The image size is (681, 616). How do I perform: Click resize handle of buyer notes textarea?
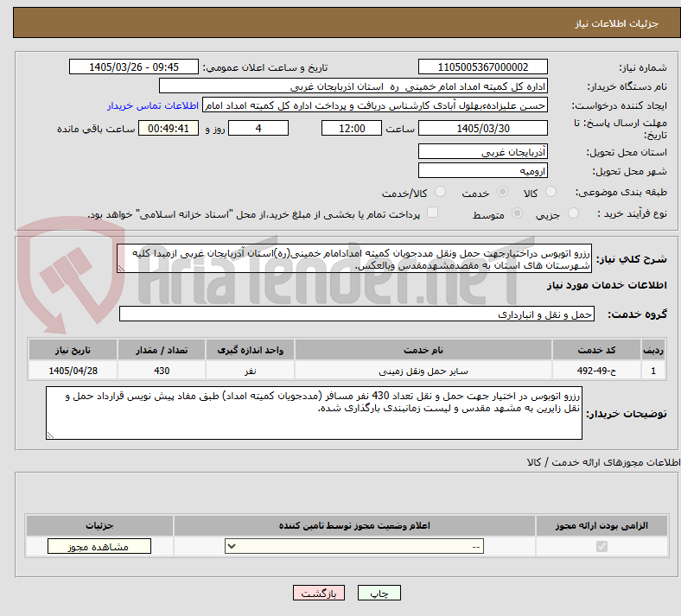click(50, 435)
